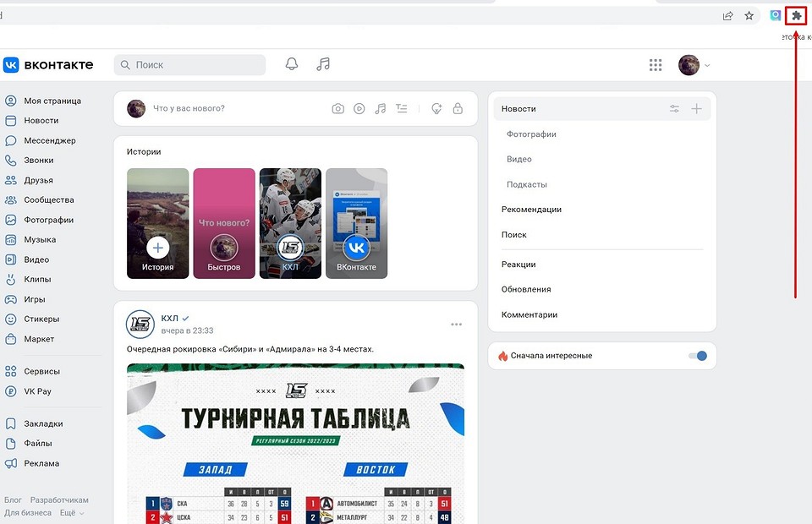Click the post timestamp вчера в 23:33
Image resolution: width=812 pixels, height=524 pixels.
point(187,330)
